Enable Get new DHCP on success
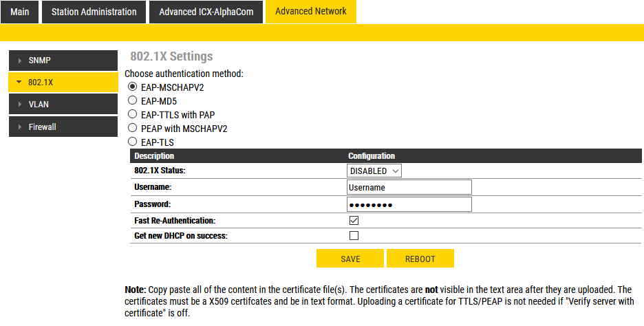The width and height of the screenshot is (644, 326). tap(354, 236)
